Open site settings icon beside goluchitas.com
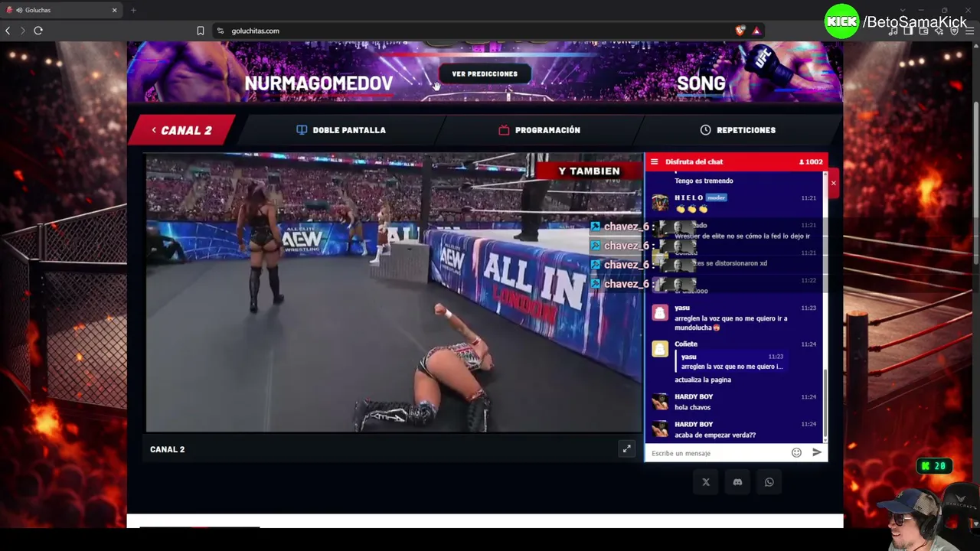The width and height of the screenshot is (980, 551). point(220,31)
